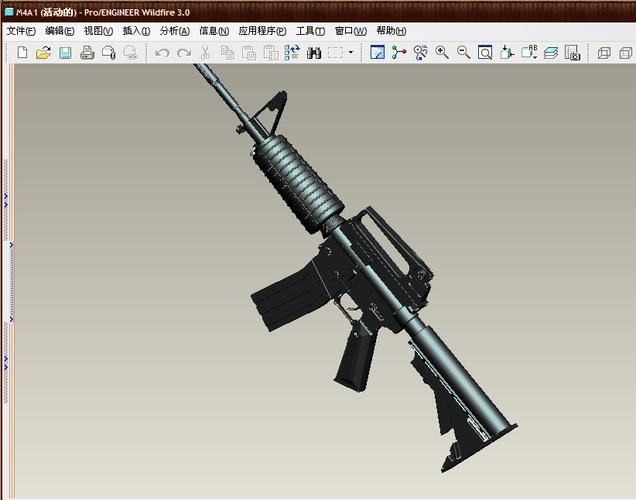Print the current model
The width and height of the screenshot is (636, 500).
pyautogui.click(x=87, y=53)
